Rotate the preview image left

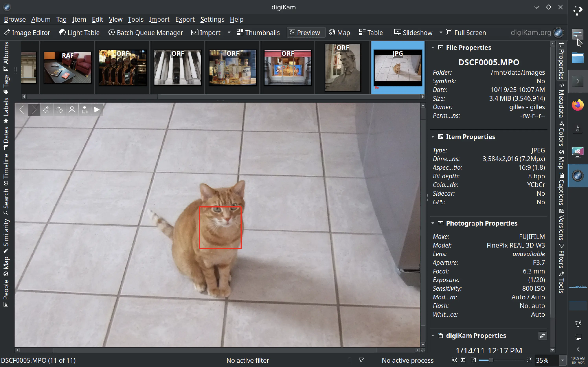tap(47, 109)
